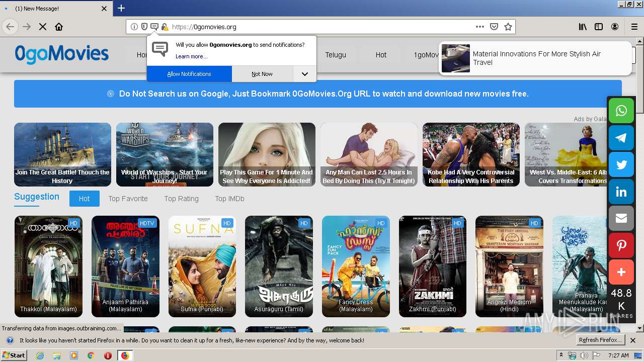Expand notification prompt options dropdown arrow
Viewport: 644px width, 362px height.
pyautogui.click(x=304, y=74)
